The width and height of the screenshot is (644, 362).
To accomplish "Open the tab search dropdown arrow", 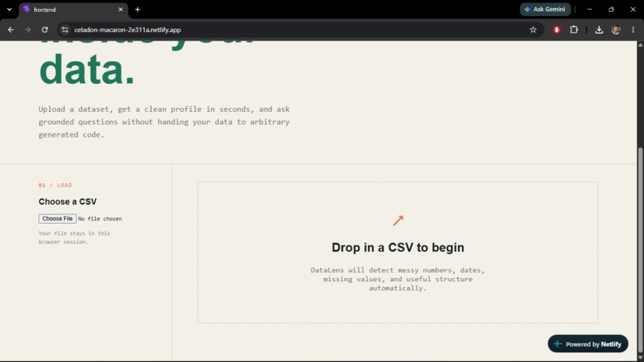I will coord(10,10).
